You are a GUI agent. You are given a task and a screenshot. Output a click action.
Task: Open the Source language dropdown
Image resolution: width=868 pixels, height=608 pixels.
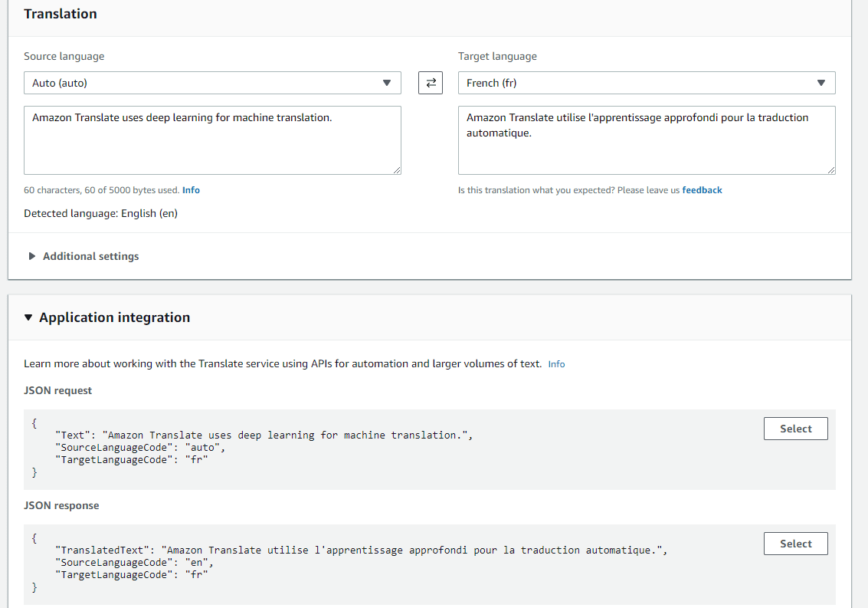tap(212, 83)
